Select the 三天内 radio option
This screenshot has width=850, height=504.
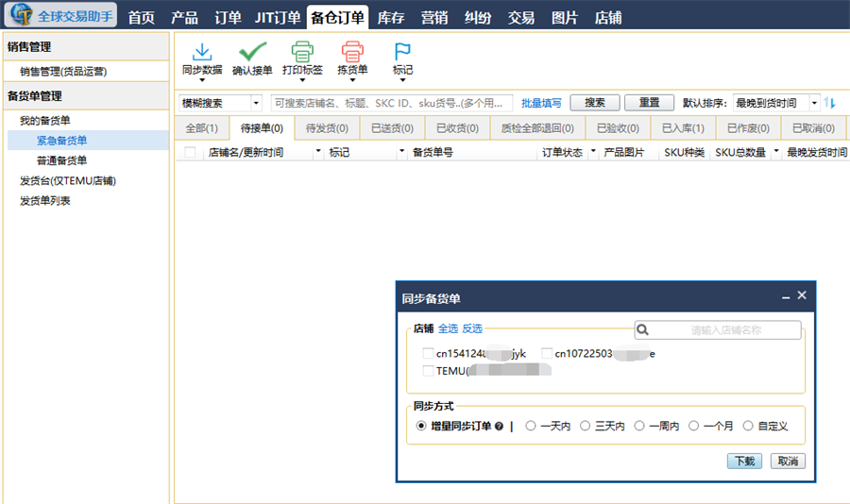[x=585, y=426]
